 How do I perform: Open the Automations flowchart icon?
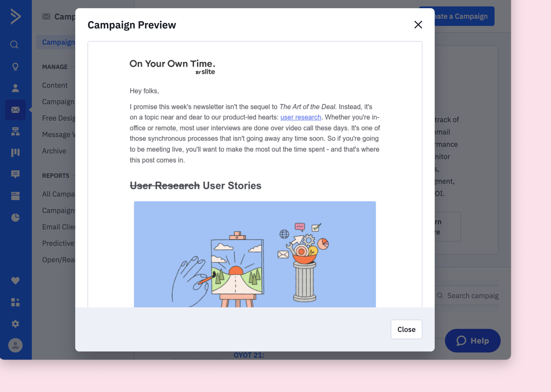pos(15,131)
